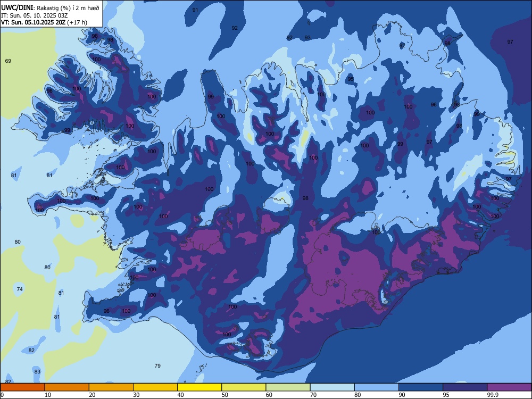
Task: Click the golden 30-40 legend swatch
Action: [155, 387]
